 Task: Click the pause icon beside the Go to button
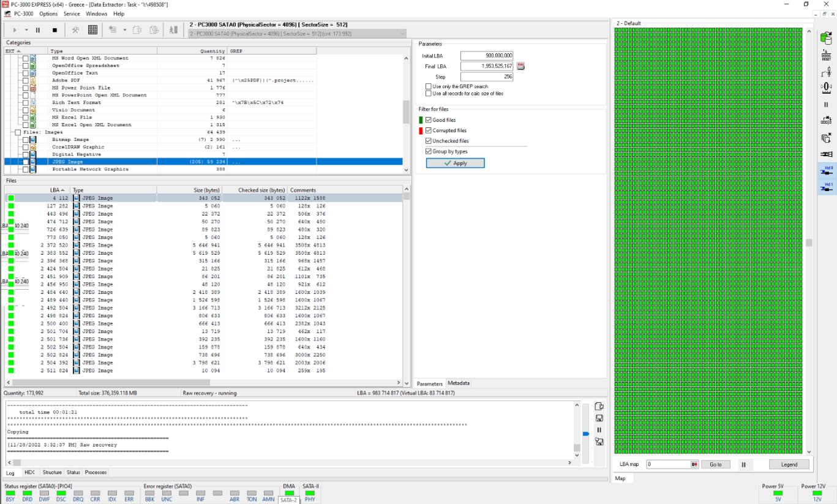pyautogui.click(x=744, y=465)
